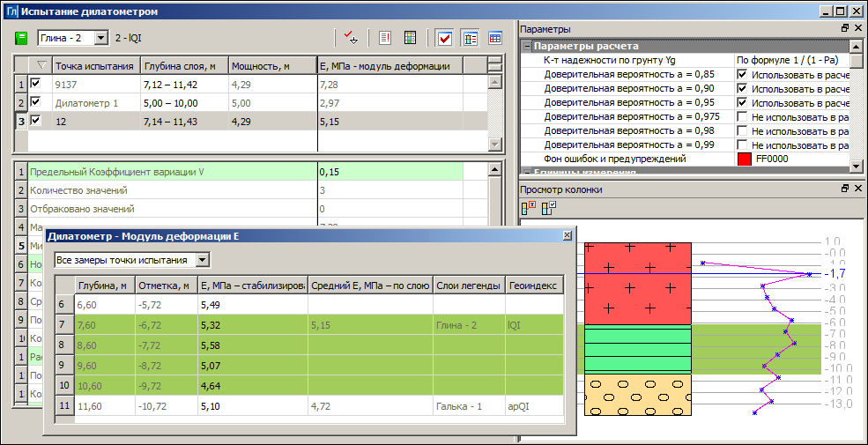The image size is (868, 445).
Task: Click the apQI geoindex cell
Action: tap(535, 405)
